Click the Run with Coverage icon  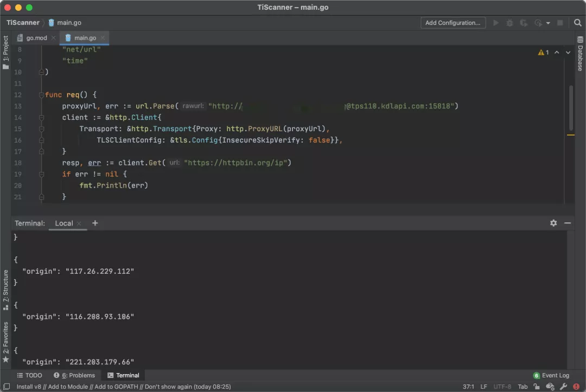(524, 23)
